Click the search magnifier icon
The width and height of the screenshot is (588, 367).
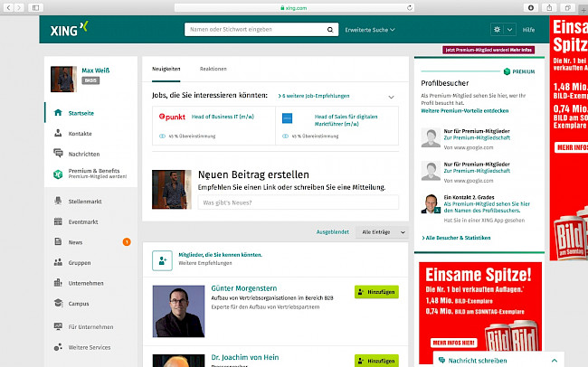(330, 30)
